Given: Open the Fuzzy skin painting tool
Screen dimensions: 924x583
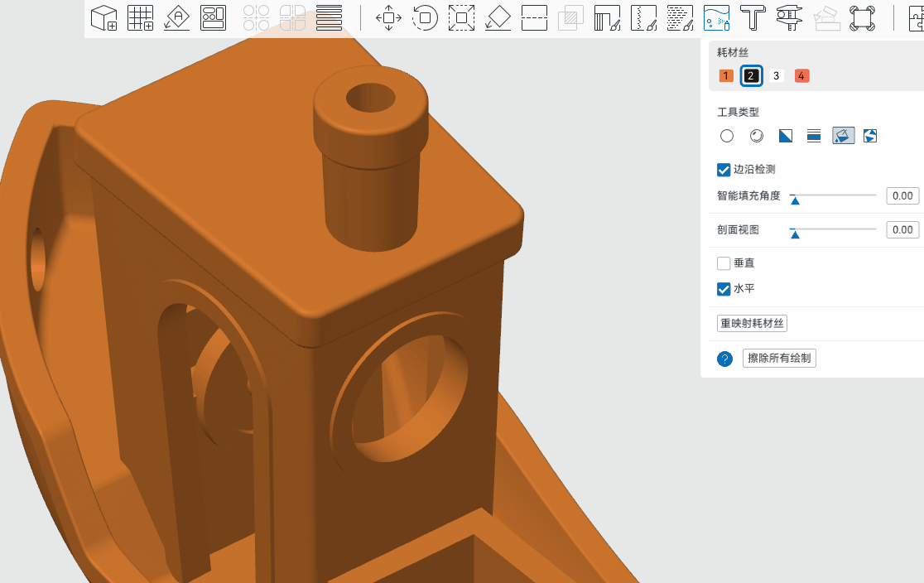Looking at the screenshot, I should pyautogui.click(x=680, y=17).
